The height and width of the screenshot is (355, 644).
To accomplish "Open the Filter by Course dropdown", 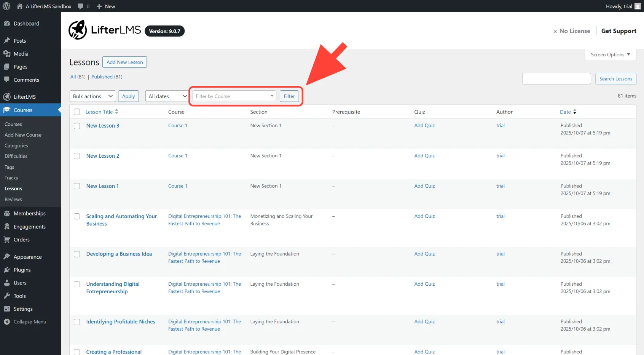I will click(233, 96).
